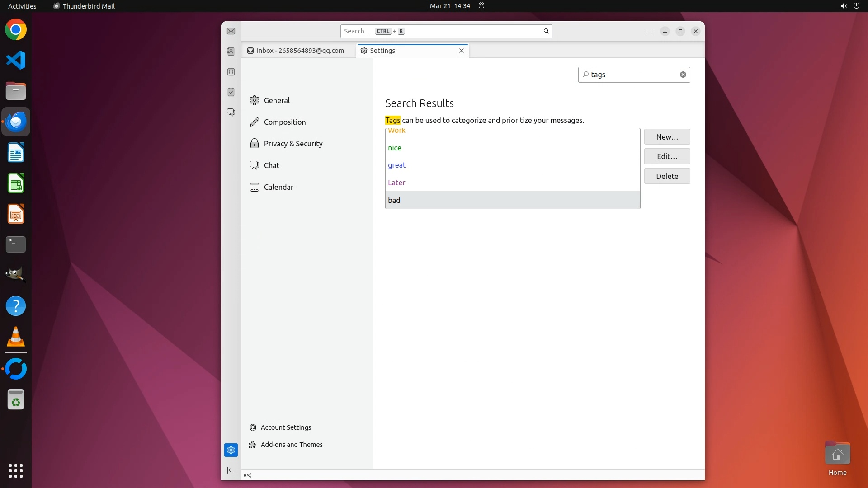The width and height of the screenshot is (868, 488).
Task: Open Account Settings link
Action: 286,427
